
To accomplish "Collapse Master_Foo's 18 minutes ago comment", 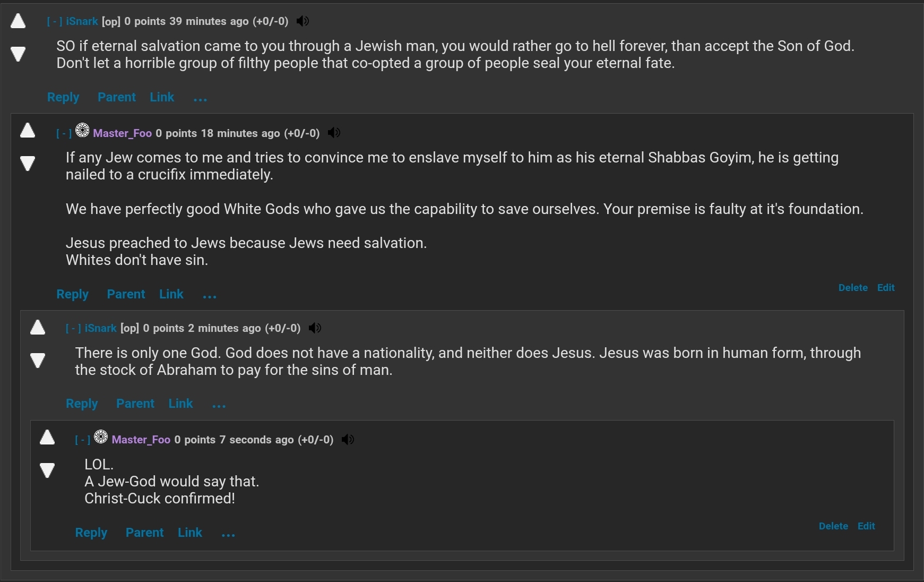I will [64, 134].
